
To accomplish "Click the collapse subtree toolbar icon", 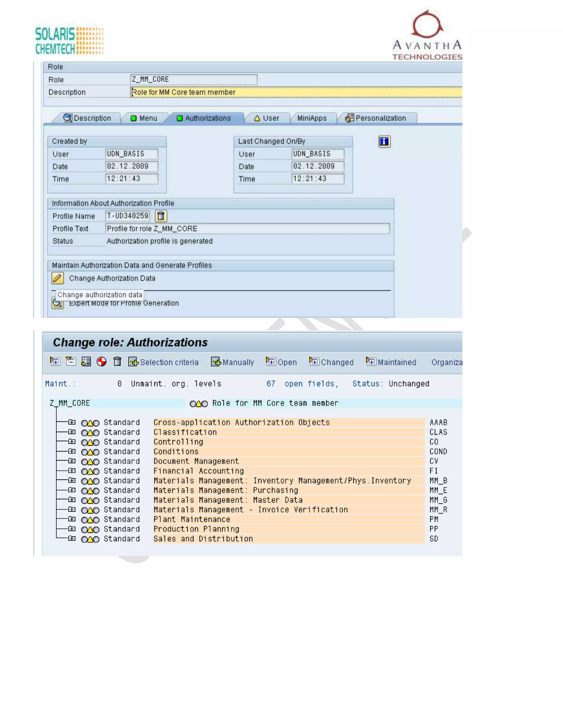I will pyautogui.click(x=71, y=361).
